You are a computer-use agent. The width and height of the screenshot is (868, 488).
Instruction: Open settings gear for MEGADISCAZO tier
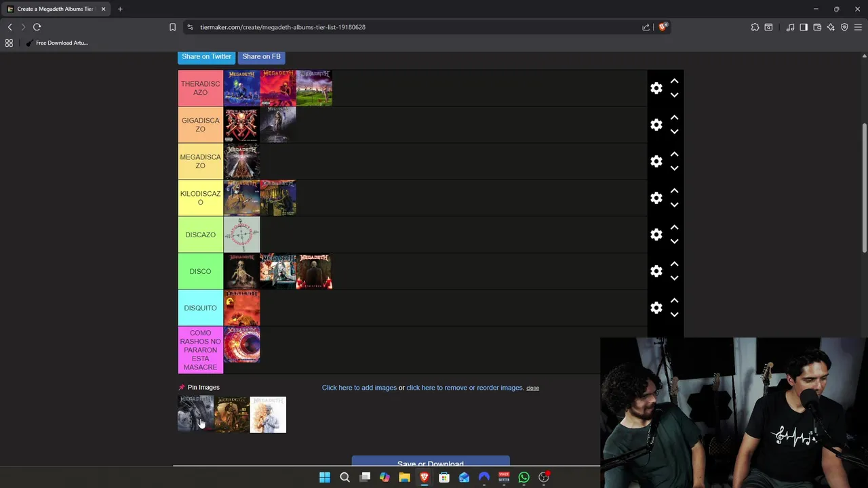tap(656, 161)
